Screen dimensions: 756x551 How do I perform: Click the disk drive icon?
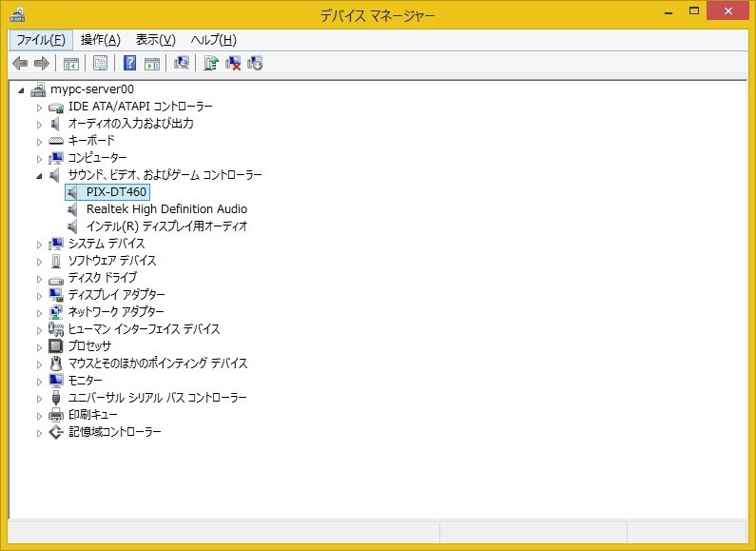(x=56, y=279)
